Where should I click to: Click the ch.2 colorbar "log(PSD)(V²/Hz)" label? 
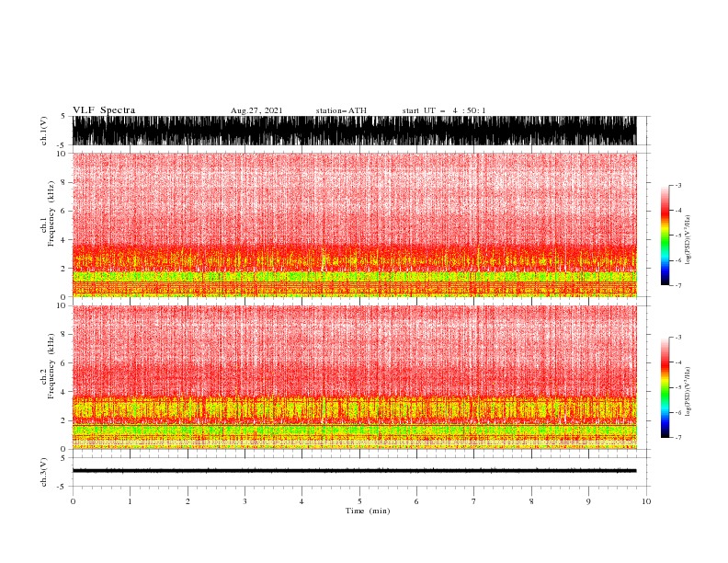pyautogui.click(x=688, y=392)
